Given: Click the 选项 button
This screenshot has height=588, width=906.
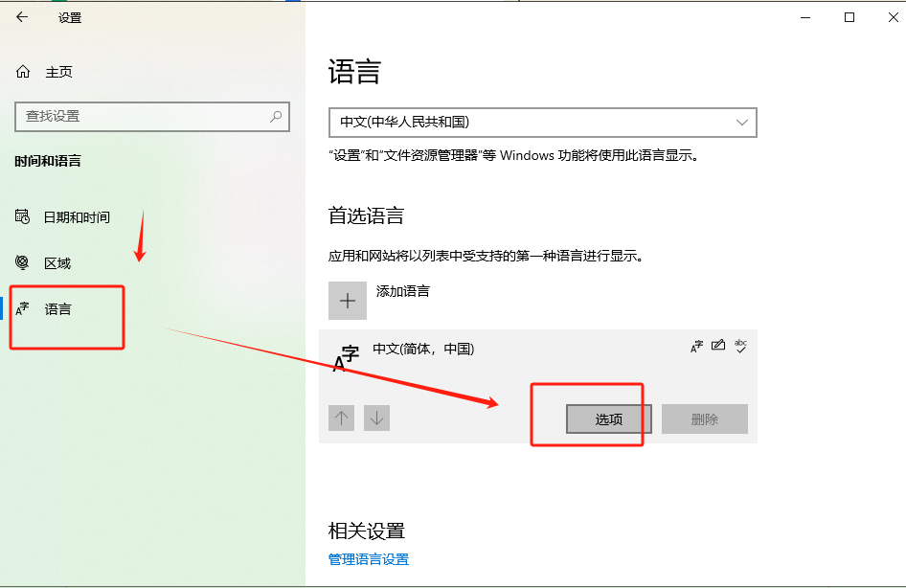Looking at the screenshot, I should pos(609,418).
